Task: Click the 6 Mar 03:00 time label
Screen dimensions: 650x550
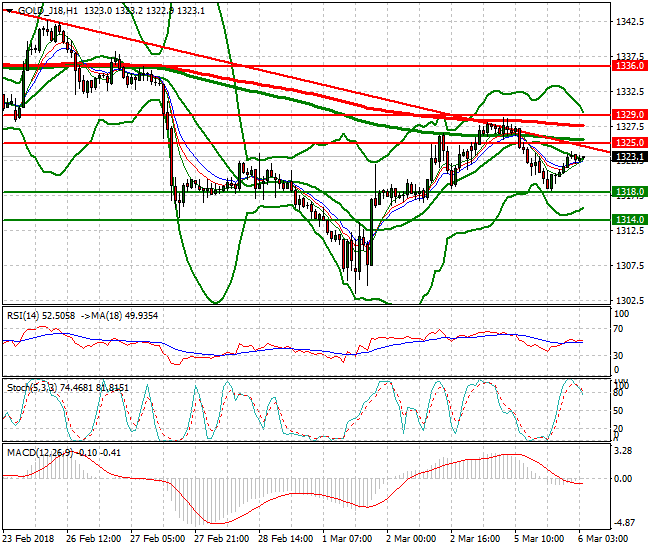Action: [603, 539]
